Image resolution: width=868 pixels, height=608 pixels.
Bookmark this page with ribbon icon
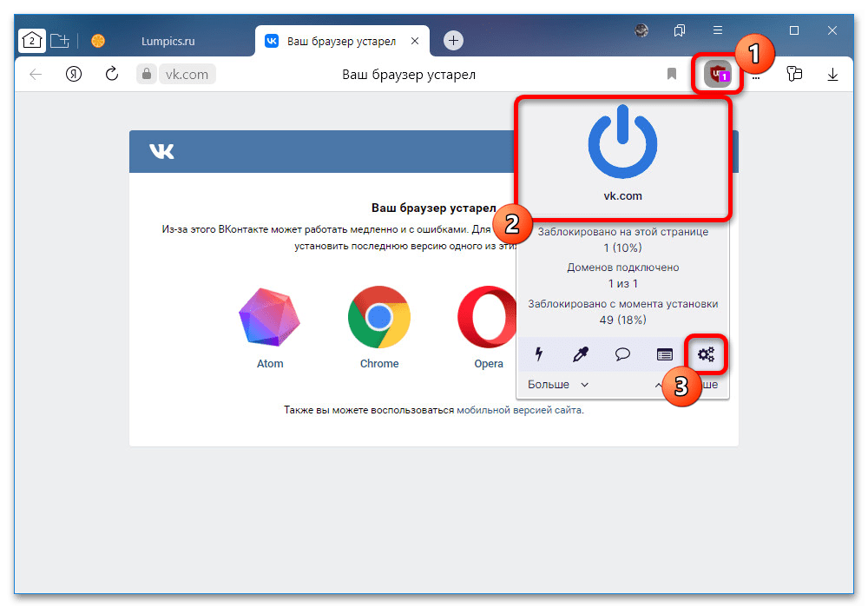pyautogui.click(x=672, y=74)
